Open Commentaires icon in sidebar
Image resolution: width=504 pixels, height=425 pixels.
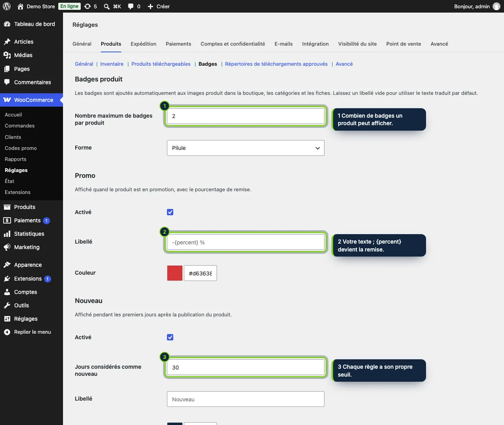(7, 82)
